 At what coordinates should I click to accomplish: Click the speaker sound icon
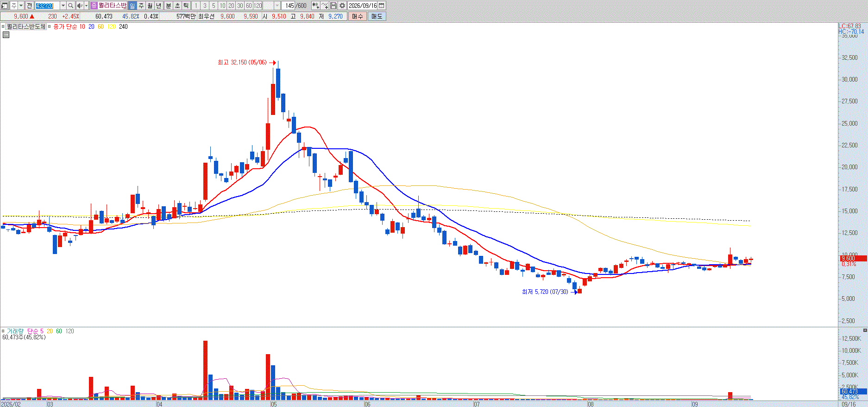80,6
